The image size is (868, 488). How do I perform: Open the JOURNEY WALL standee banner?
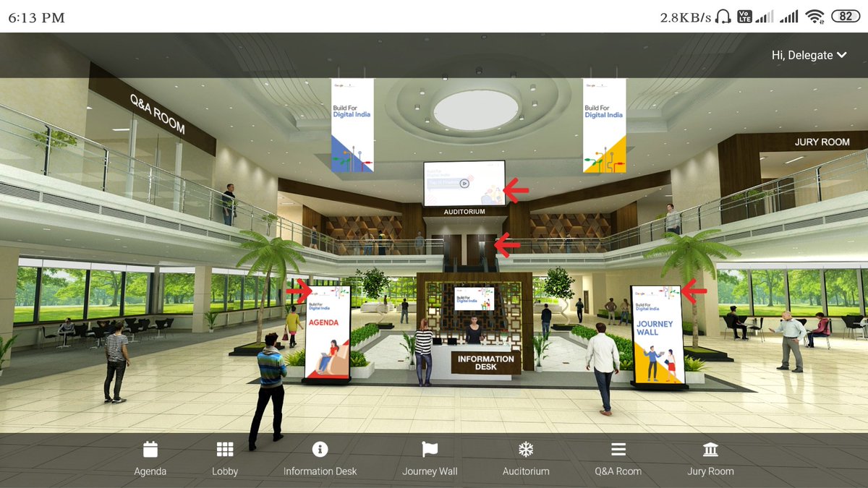click(657, 335)
